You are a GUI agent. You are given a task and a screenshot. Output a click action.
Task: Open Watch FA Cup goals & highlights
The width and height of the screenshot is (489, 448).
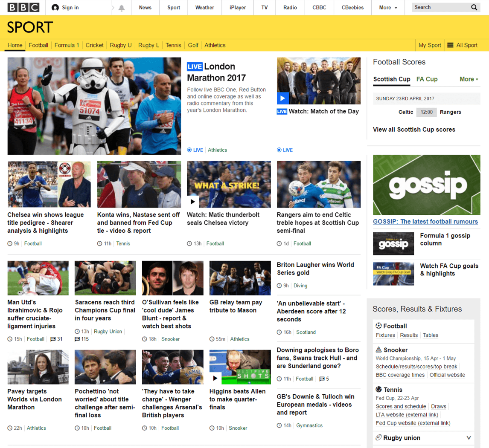coord(449,269)
